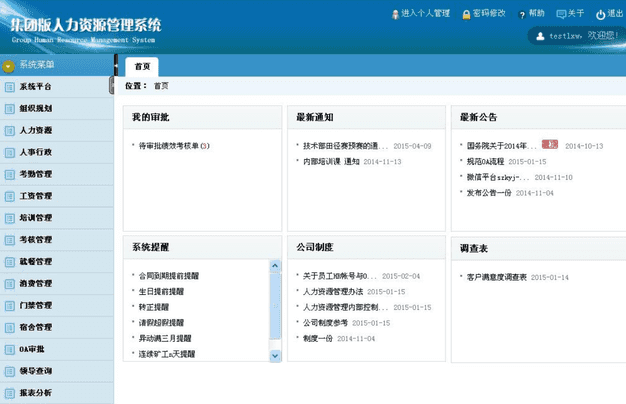Hide the sidebar with the splitter arrow
Viewport: 626px width, 404px height.
click(x=116, y=65)
